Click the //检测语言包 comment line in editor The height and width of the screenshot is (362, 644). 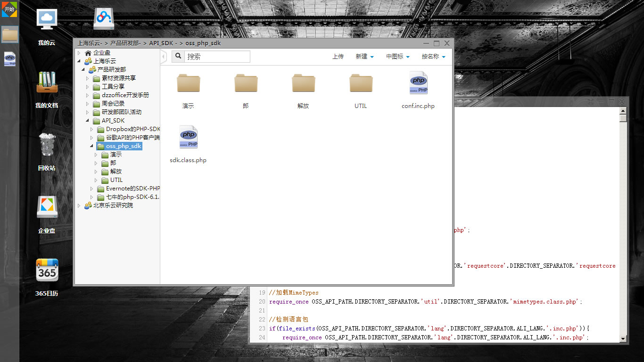click(289, 320)
